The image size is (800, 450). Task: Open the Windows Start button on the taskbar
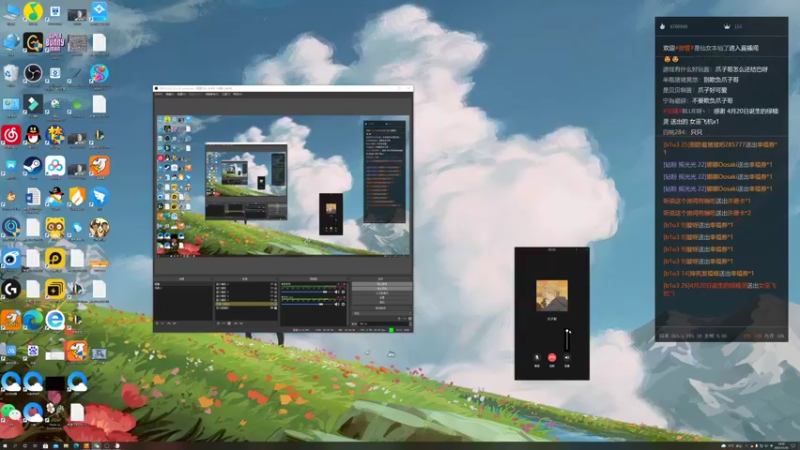tap(5, 446)
